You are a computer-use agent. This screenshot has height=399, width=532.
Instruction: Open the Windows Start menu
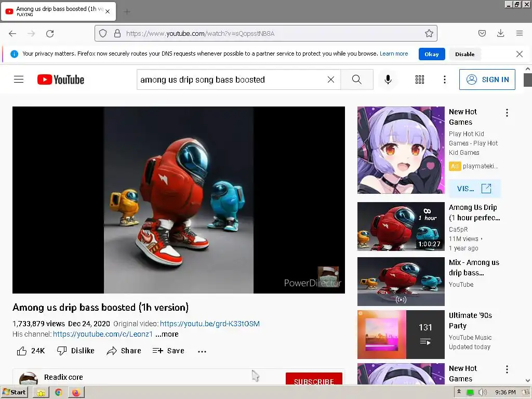point(14,392)
